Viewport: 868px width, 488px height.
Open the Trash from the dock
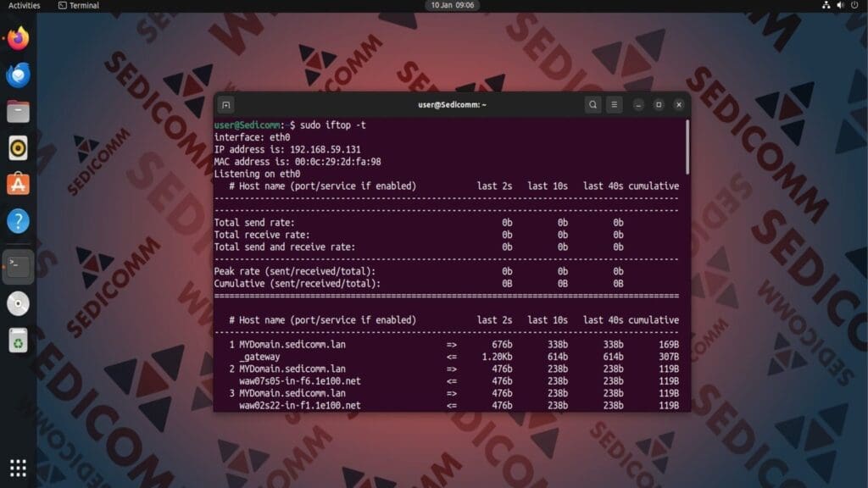[17, 337]
